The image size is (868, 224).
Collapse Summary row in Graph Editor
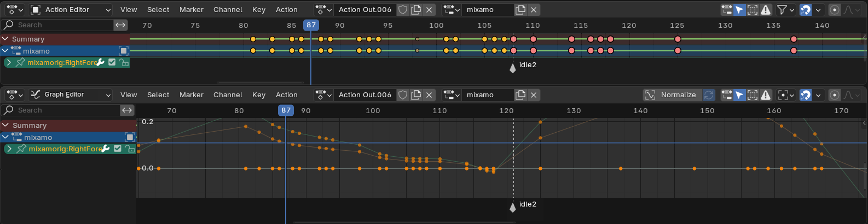tap(5, 125)
